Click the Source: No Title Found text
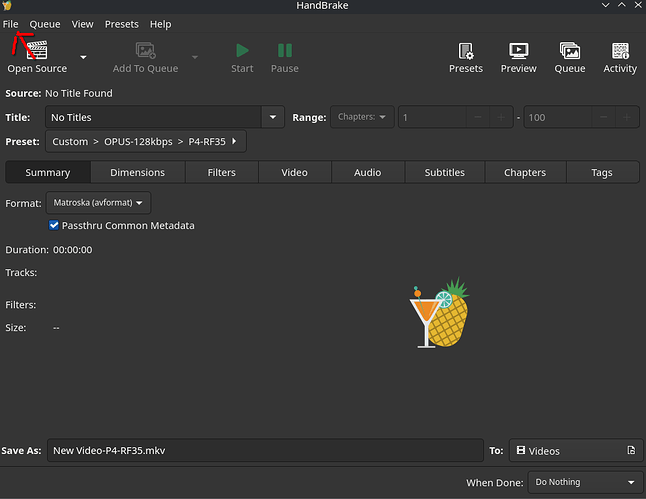Viewport: 646px width, 499px height. [59, 93]
